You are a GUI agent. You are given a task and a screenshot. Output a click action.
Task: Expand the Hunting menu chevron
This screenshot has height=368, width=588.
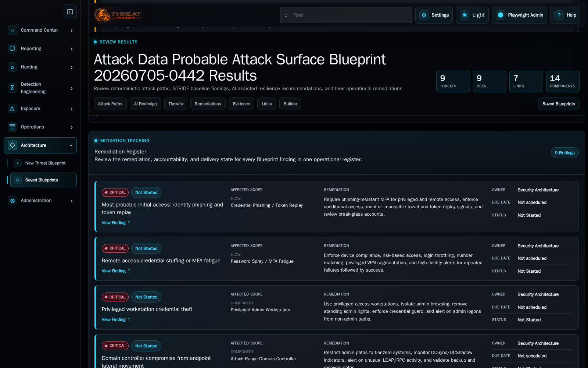72,67
